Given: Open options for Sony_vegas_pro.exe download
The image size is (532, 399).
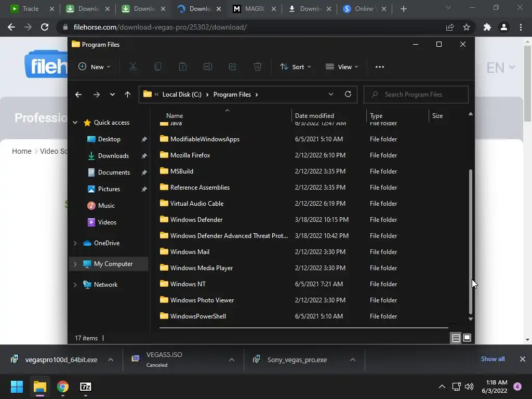Looking at the screenshot, I should click(x=353, y=360).
